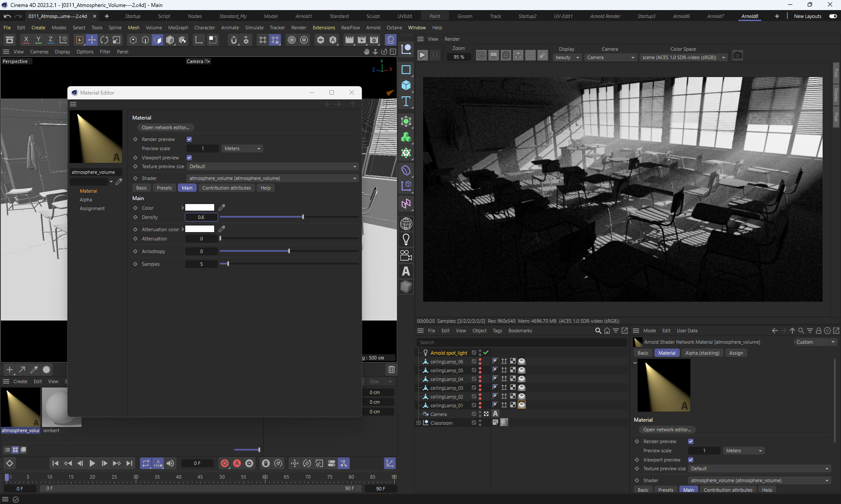Play the timeline animation forward
The height and width of the screenshot is (504, 841).
click(92, 463)
